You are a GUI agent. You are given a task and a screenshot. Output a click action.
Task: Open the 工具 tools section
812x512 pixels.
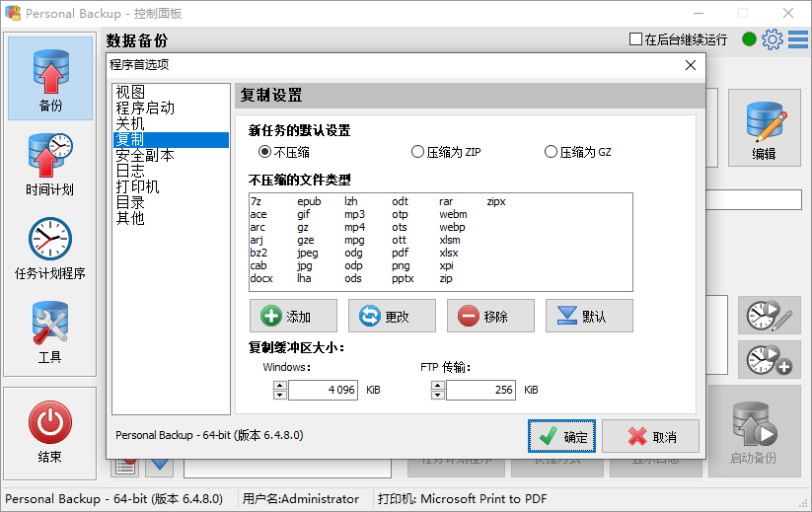50,332
